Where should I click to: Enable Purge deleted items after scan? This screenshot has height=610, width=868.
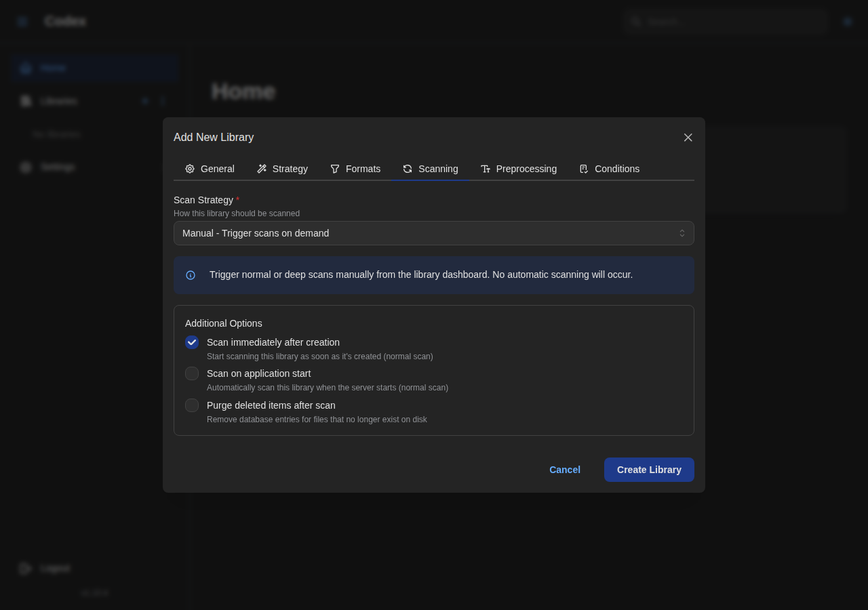191,405
